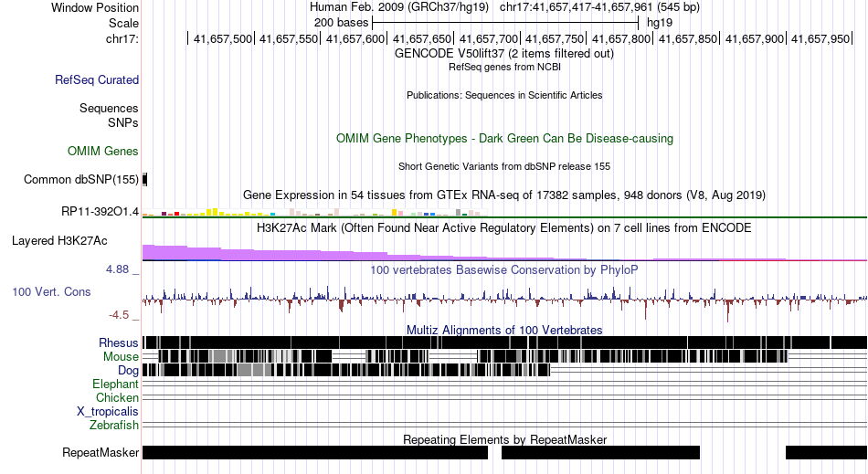Viewport: 868px width, 474px height.
Task: Click the 4.88 PhyloP upper scale value
Action: [117, 269]
